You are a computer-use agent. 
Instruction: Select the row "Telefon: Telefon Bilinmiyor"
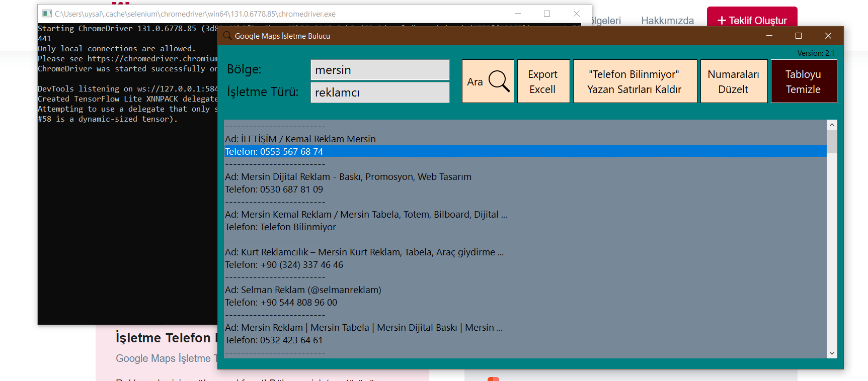click(x=525, y=227)
